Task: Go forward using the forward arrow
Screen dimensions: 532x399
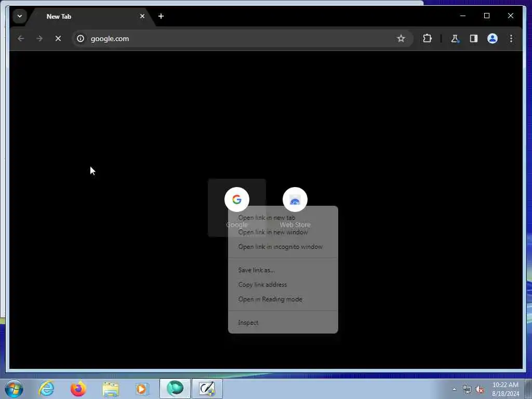Action: pyautogui.click(x=39, y=38)
